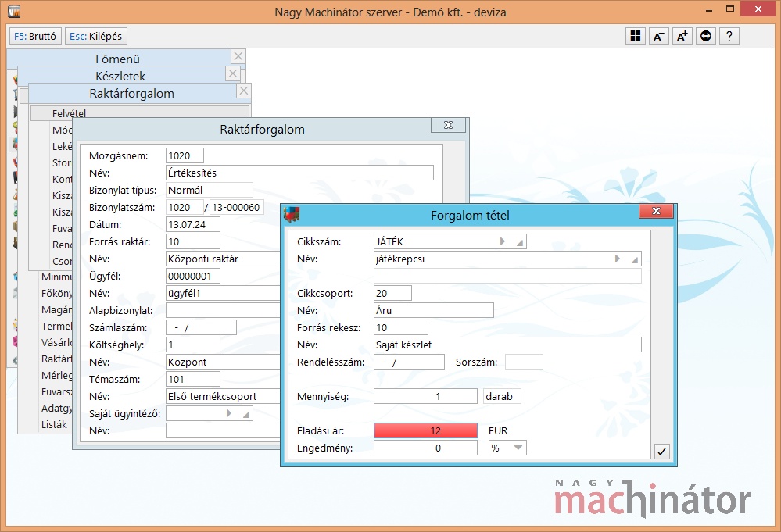The width and height of the screenshot is (781, 532).
Task: Click the Ügyfél field 00000001
Action: (193, 276)
